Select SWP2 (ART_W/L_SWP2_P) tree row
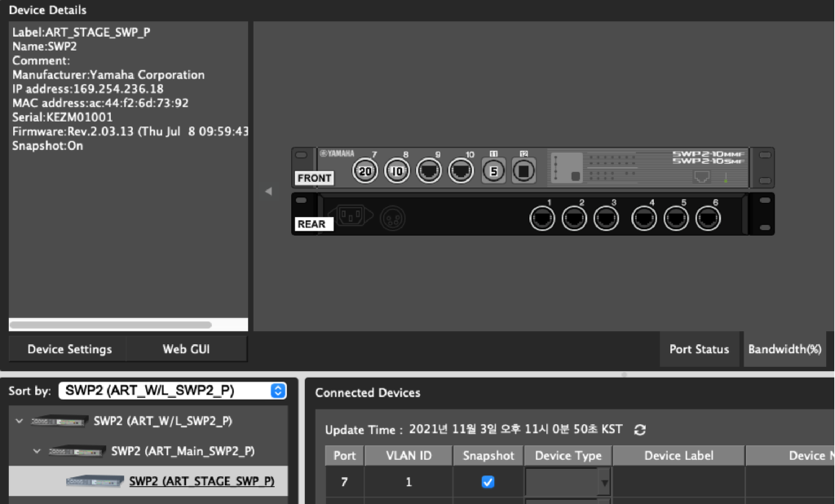The height and width of the screenshot is (504, 835). pyautogui.click(x=148, y=421)
